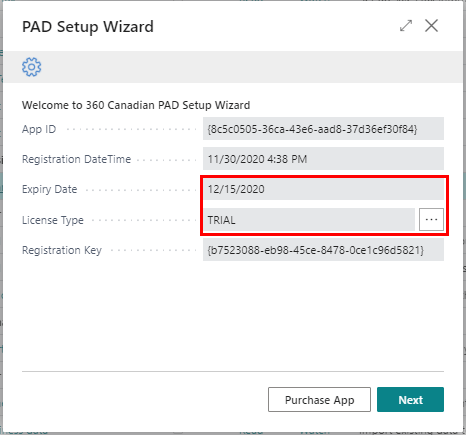
Task: Select the Registration DateTime value field
Action: click(323, 159)
